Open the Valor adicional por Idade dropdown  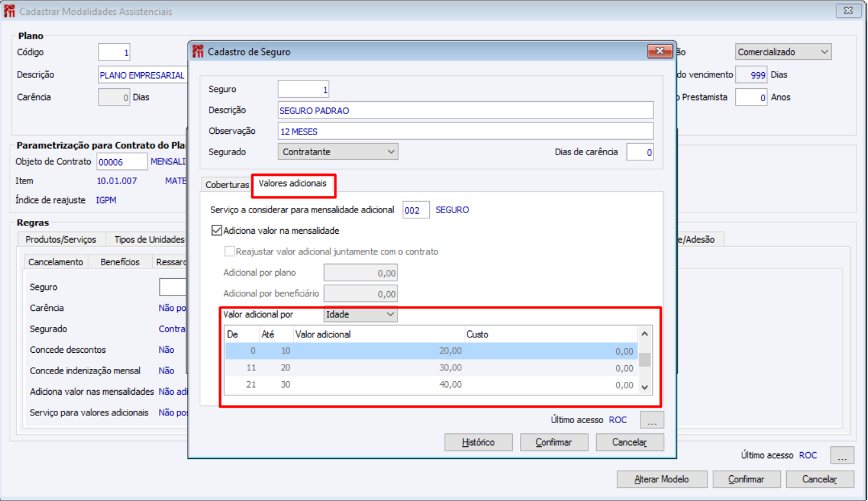pyautogui.click(x=360, y=314)
